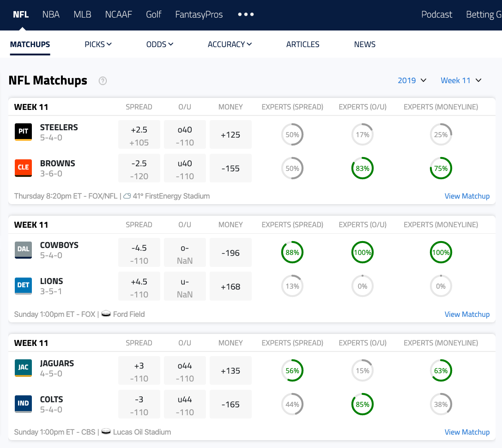Click the COLTS team name
The width and height of the screenshot is (502, 448).
click(52, 400)
